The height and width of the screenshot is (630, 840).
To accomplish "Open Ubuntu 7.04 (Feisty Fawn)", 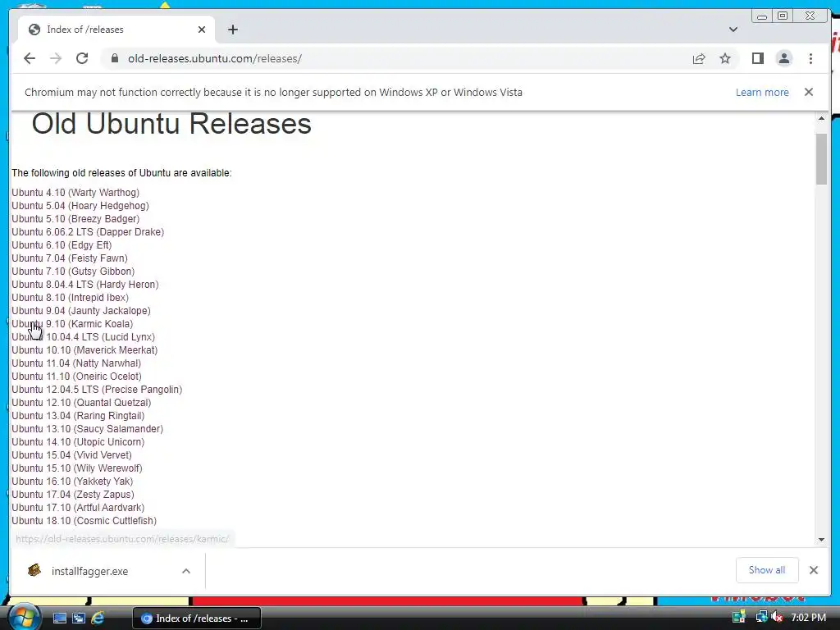I will [x=70, y=258].
